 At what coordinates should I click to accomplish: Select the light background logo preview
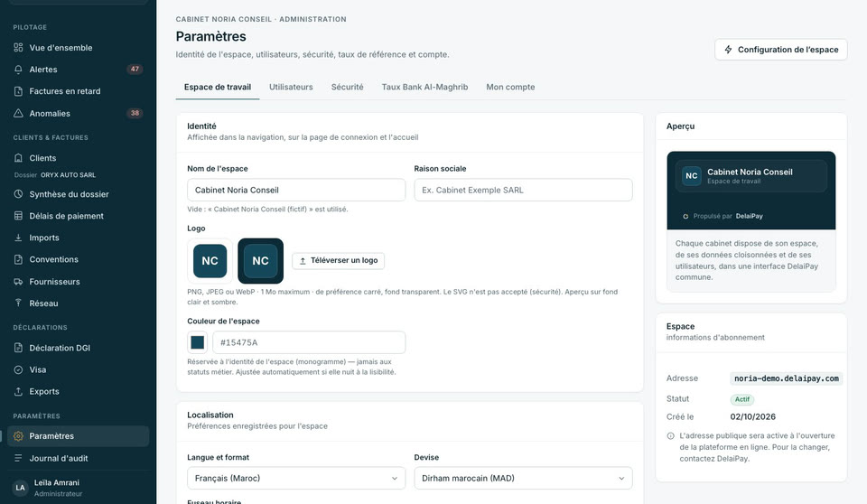point(210,260)
